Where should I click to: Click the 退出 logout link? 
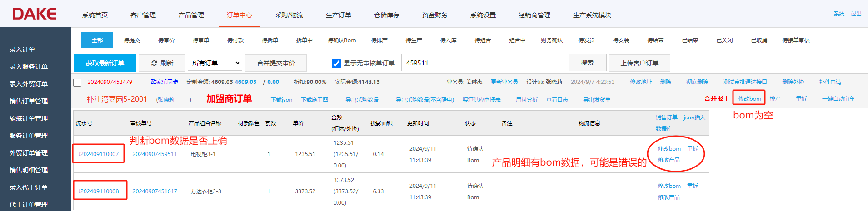pyautogui.click(x=856, y=14)
